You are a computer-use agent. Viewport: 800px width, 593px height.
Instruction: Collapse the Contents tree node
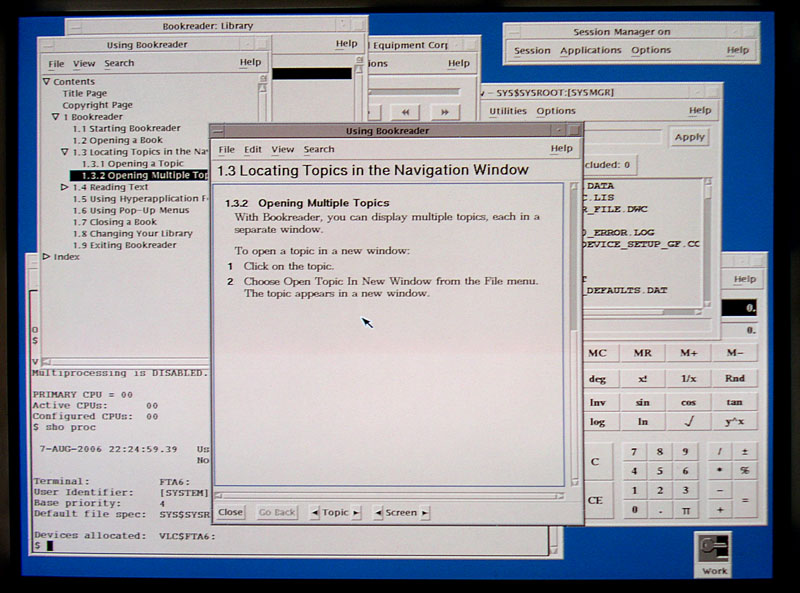tap(46, 82)
